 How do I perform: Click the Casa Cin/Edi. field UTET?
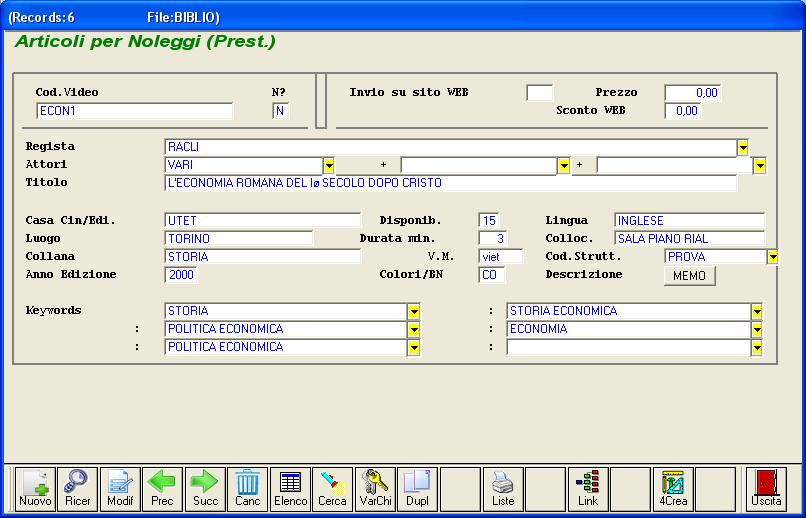point(263,221)
